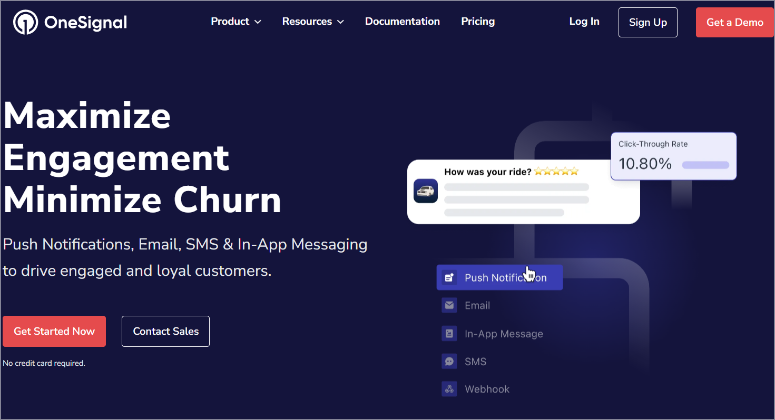Expand the Resources dropdown menu
The height and width of the screenshot is (420, 775).
point(313,21)
